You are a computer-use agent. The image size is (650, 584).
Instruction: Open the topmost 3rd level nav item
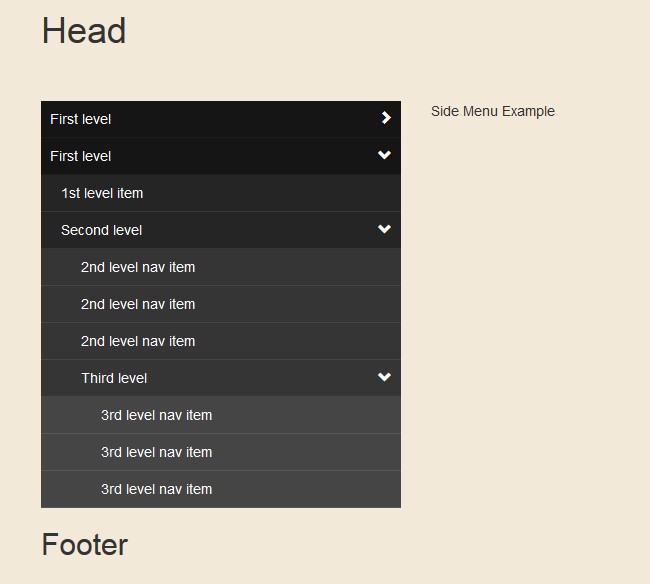(x=156, y=415)
